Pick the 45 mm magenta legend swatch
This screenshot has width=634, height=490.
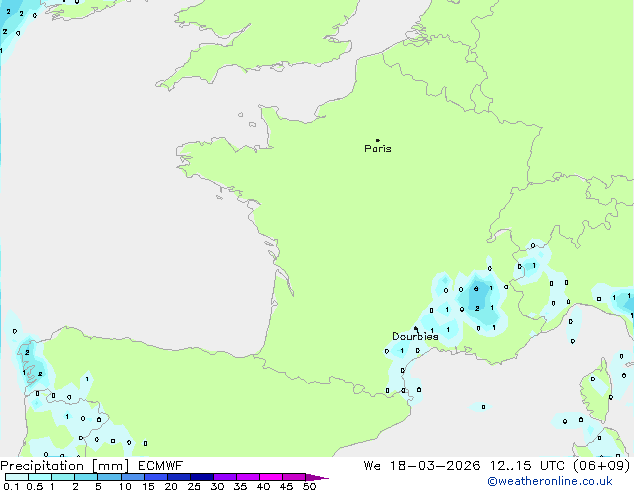click(x=294, y=477)
